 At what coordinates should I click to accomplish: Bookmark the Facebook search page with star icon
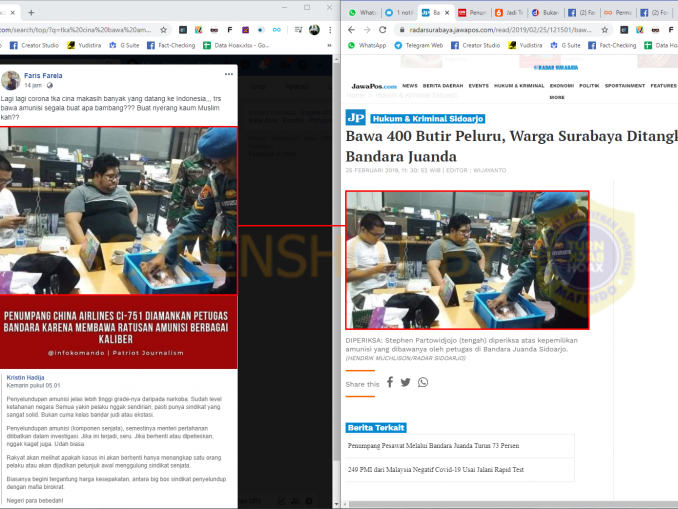[x=163, y=30]
